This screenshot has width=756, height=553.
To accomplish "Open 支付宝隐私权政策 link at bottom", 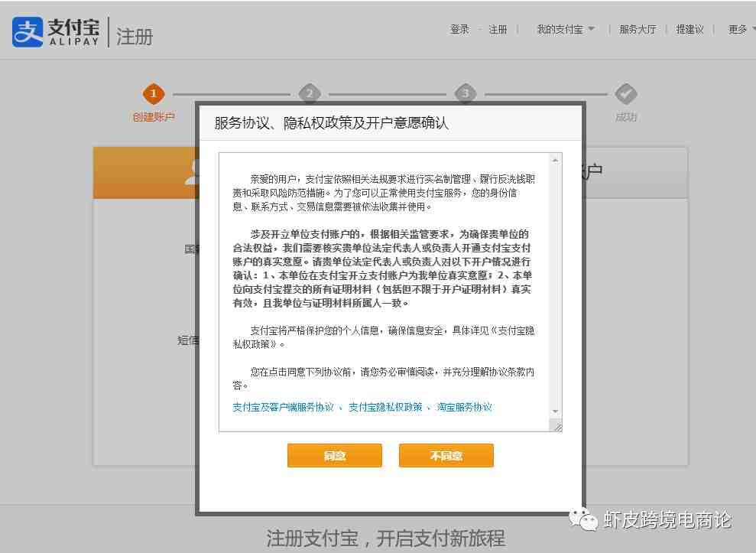I will point(385,407).
